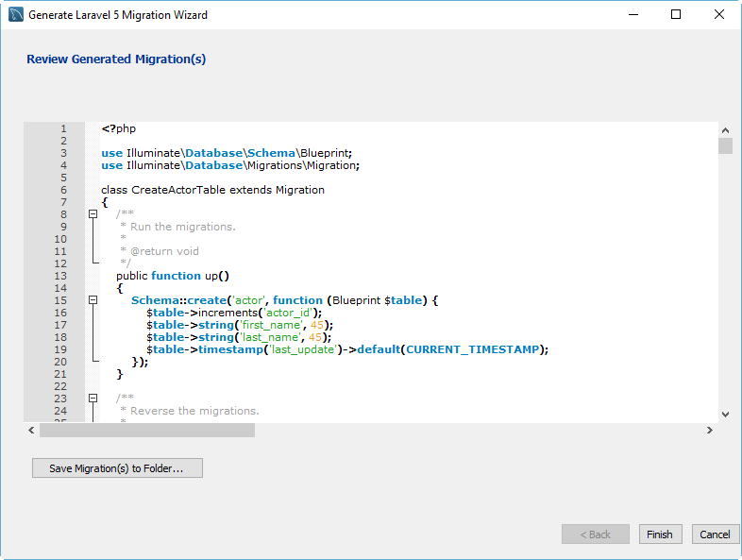Click the 'last_name' string column line
742x560 pixels.
(239, 337)
